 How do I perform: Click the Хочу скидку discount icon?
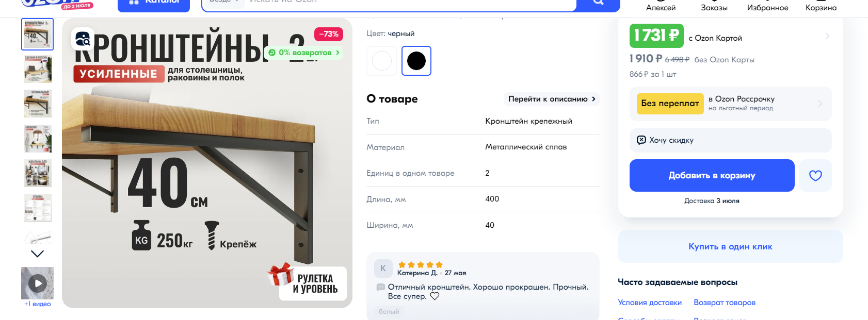pyautogui.click(x=641, y=140)
